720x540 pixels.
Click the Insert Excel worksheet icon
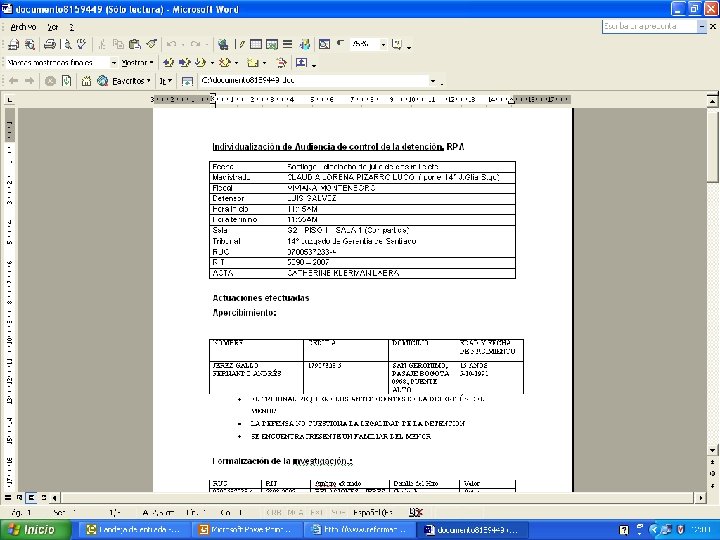(x=272, y=44)
